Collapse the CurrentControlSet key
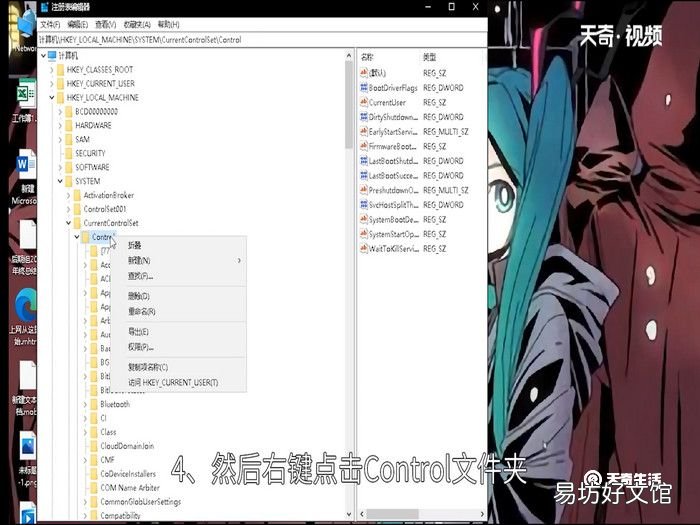This screenshot has height=525, width=700. (x=69, y=223)
